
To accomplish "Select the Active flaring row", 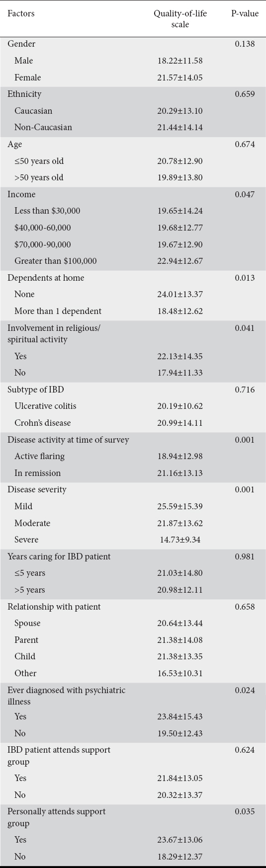I will point(133,456).
